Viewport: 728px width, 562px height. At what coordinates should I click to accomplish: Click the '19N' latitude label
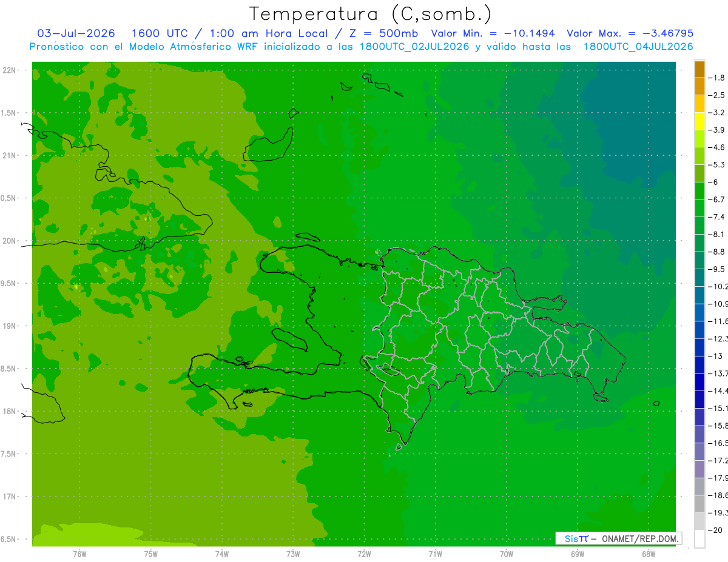[x=10, y=326]
